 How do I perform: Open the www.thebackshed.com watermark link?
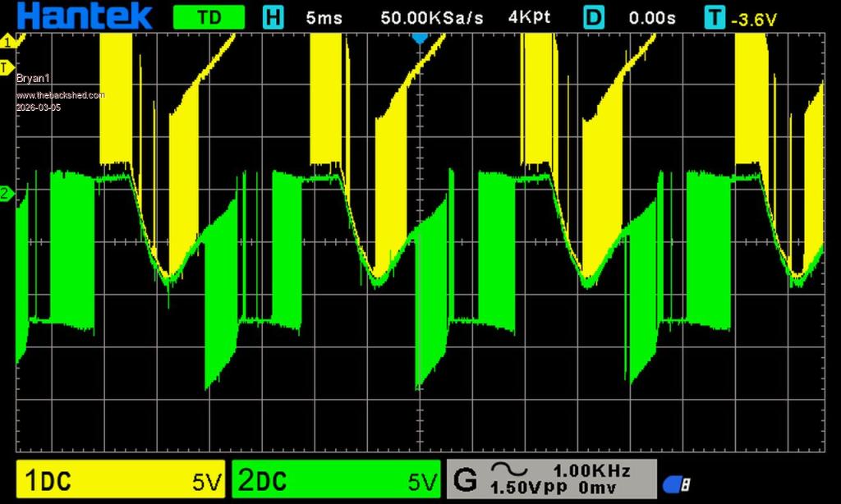tap(61, 95)
